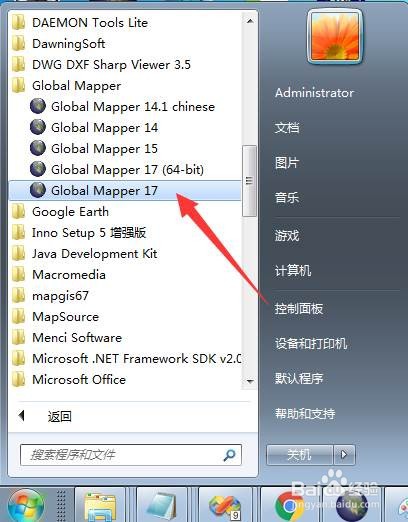The image size is (408, 522).
Task: Open the Administrator user folder
Action: (x=314, y=93)
